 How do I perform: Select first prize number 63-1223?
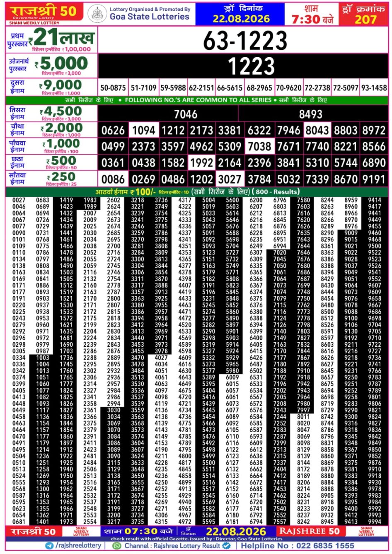pos(245,41)
